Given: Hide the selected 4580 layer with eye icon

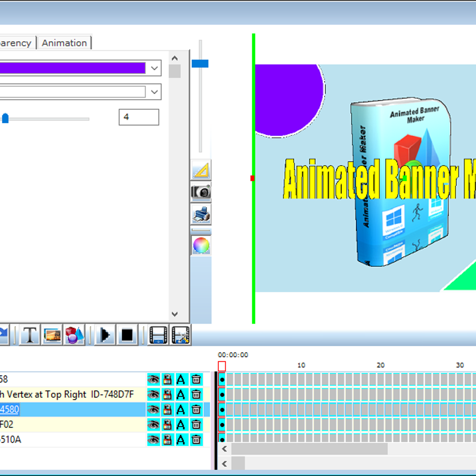Looking at the screenshot, I should coord(154,410).
